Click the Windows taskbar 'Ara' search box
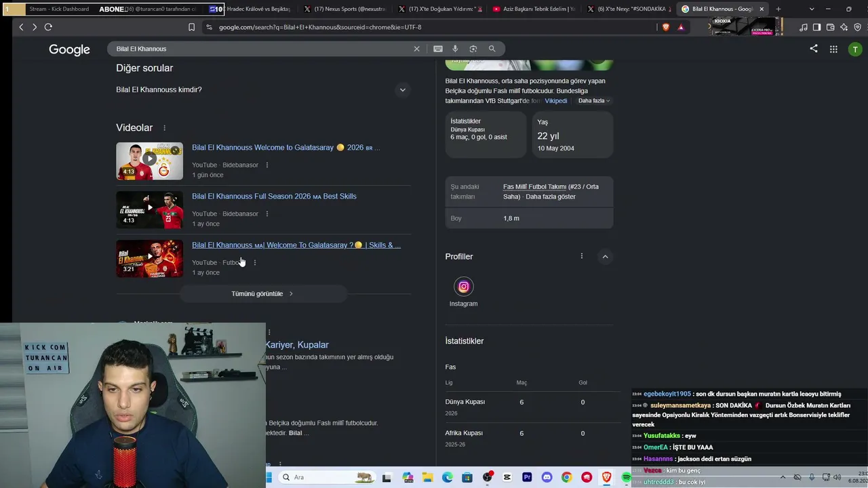This screenshot has height=488, width=868. click(x=325, y=477)
